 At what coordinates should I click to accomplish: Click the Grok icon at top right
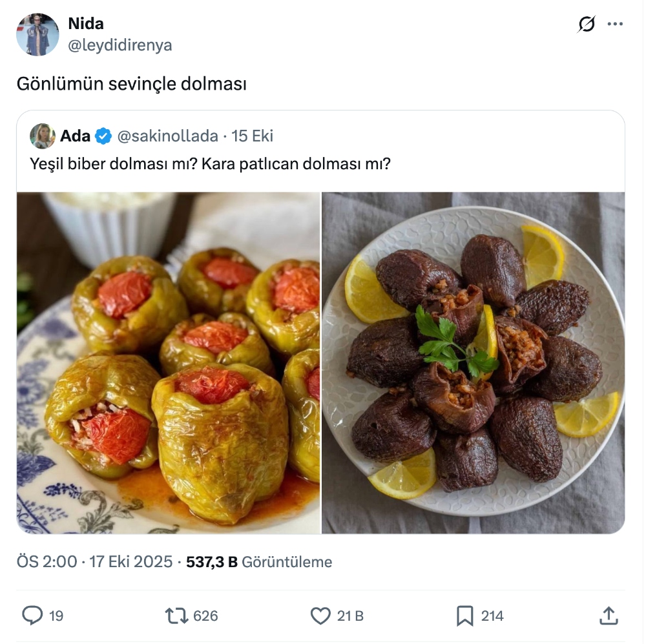[x=587, y=25]
